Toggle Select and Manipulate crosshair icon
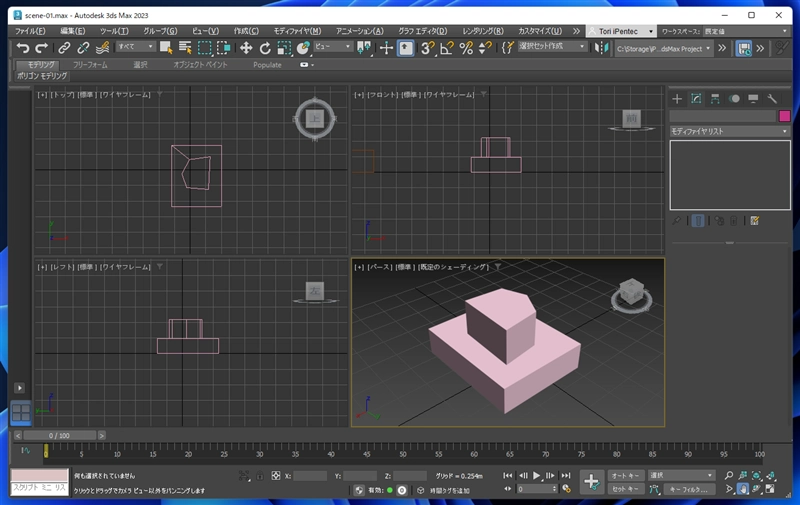This screenshot has width=800, height=505. 386,48
